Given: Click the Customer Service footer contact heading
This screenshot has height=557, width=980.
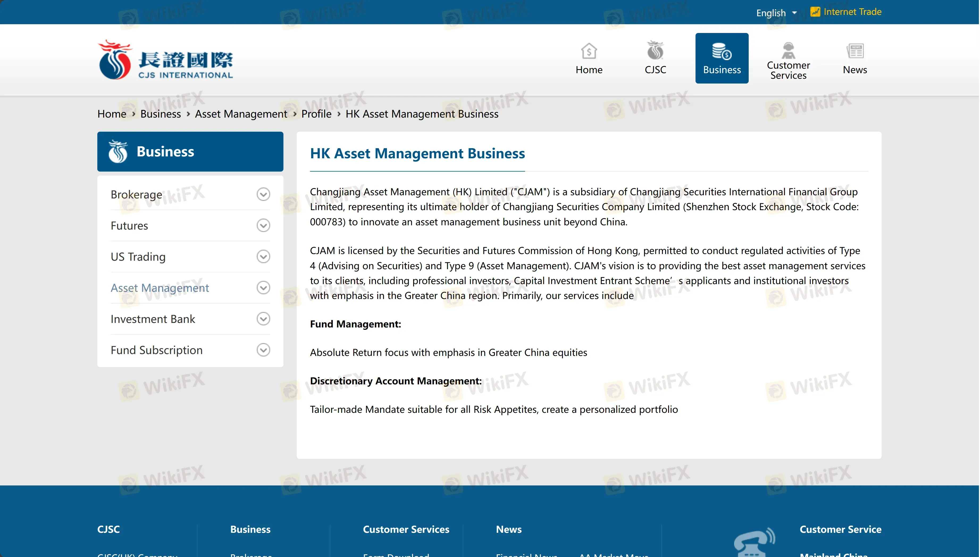Looking at the screenshot, I should (840, 529).
